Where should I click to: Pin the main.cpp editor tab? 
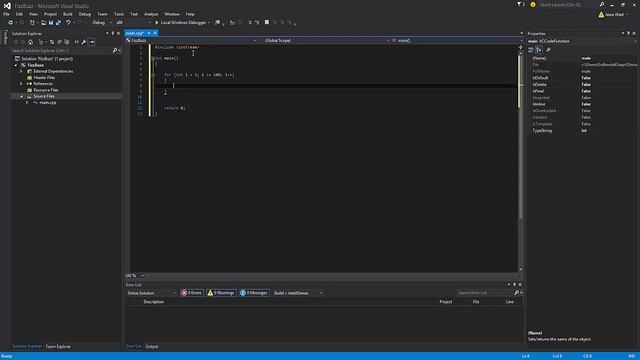point(149,33)
